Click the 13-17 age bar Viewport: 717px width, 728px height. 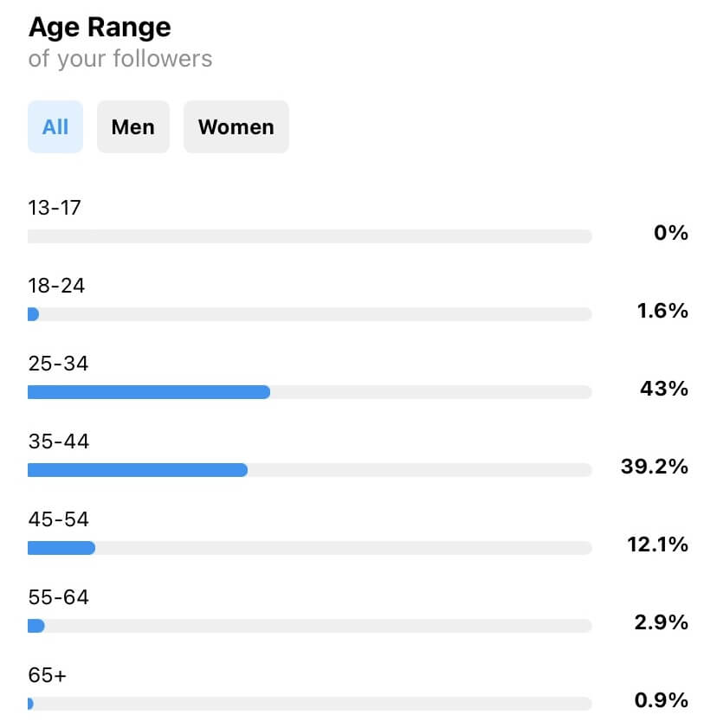(309, 236)
